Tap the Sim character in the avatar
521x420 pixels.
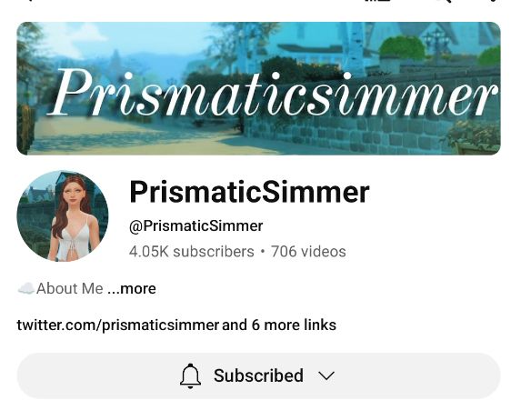72,217
